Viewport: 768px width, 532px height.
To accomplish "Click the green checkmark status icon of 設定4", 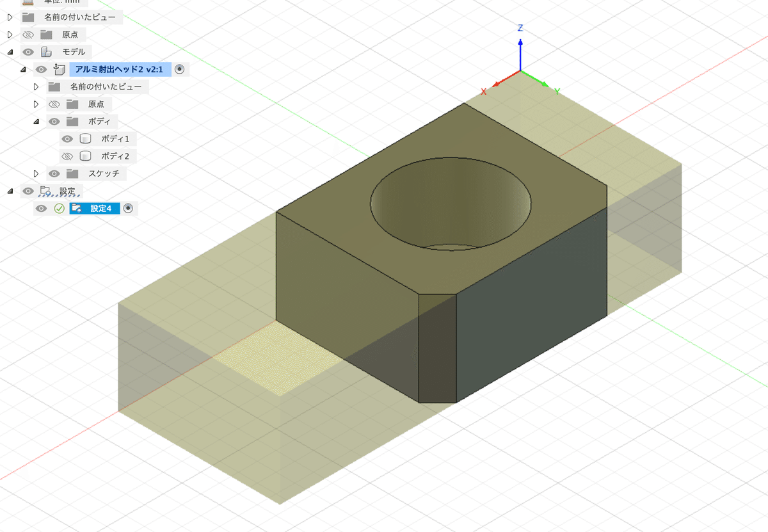I will pos(59,208).
